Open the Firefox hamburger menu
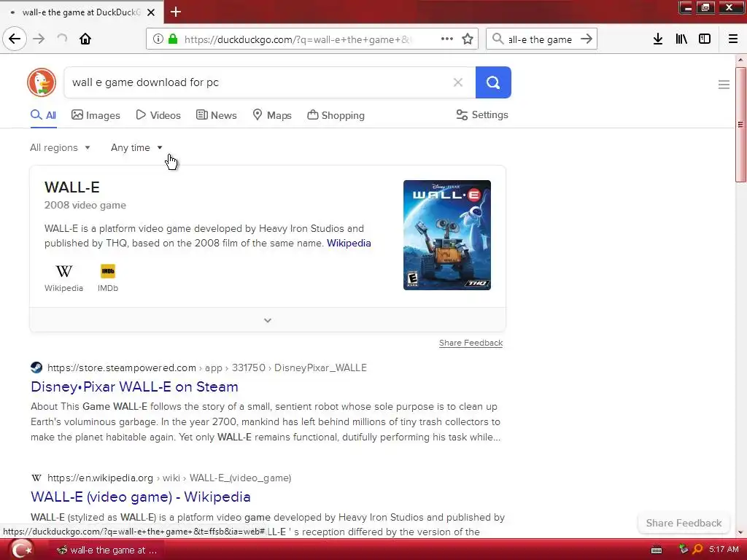The height and width of the screenshot is (560, 747). (x=733, y=39)
